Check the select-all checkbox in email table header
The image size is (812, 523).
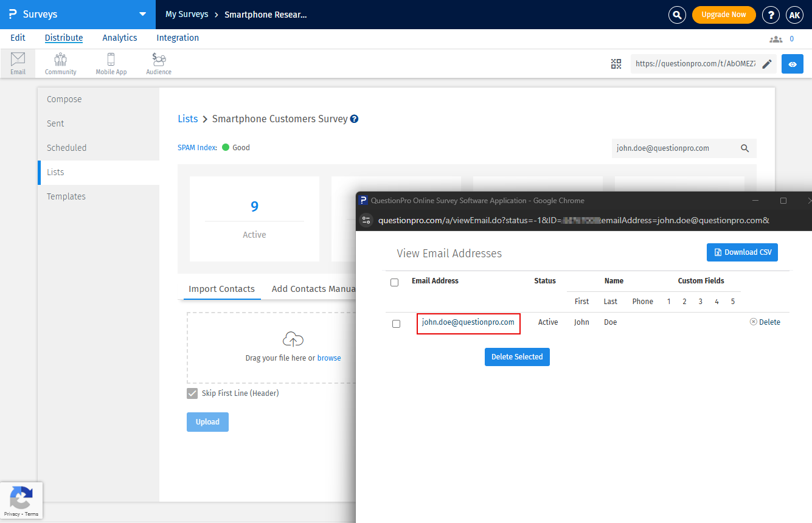[x=394, y=282]
